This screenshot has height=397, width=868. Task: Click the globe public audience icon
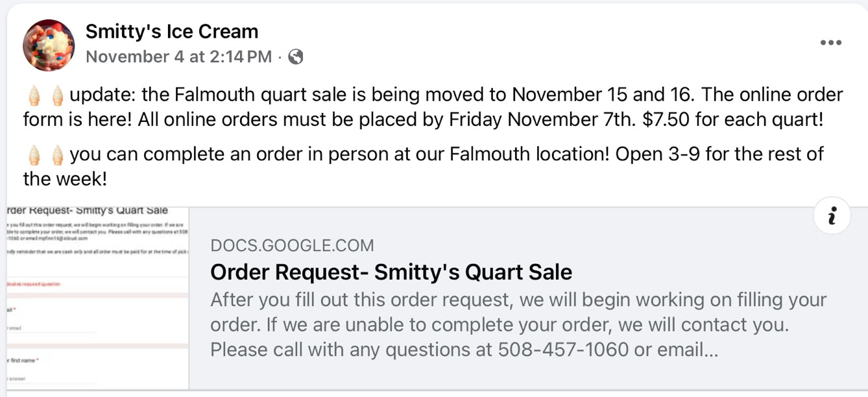[296, 57]
